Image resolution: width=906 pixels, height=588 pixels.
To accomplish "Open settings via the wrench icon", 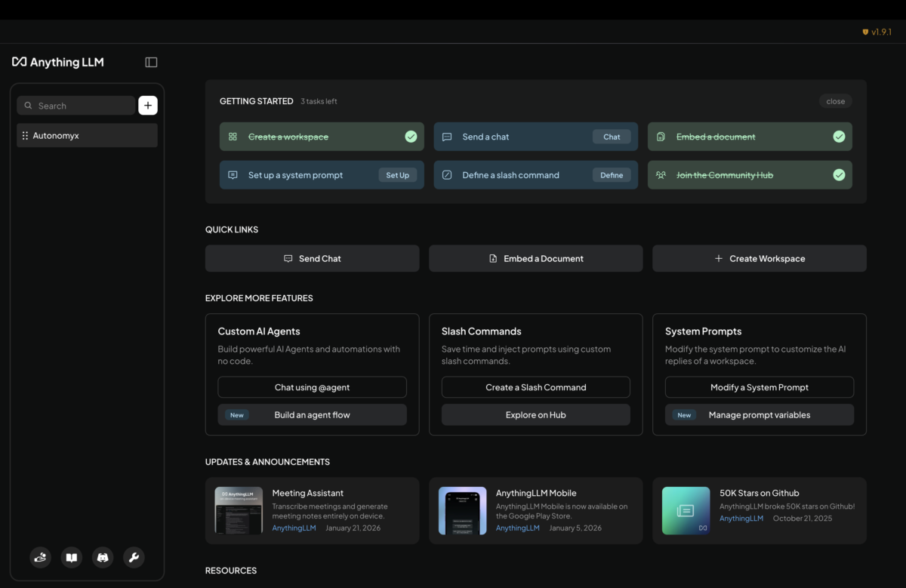I will (134, 557).
